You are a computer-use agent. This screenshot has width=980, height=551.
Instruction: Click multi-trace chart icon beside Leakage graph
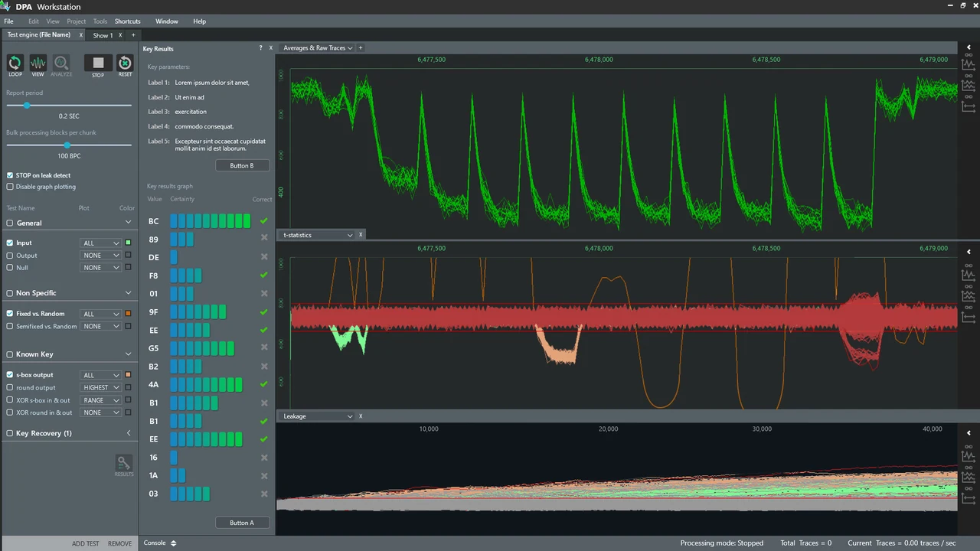tap(969, 476)
